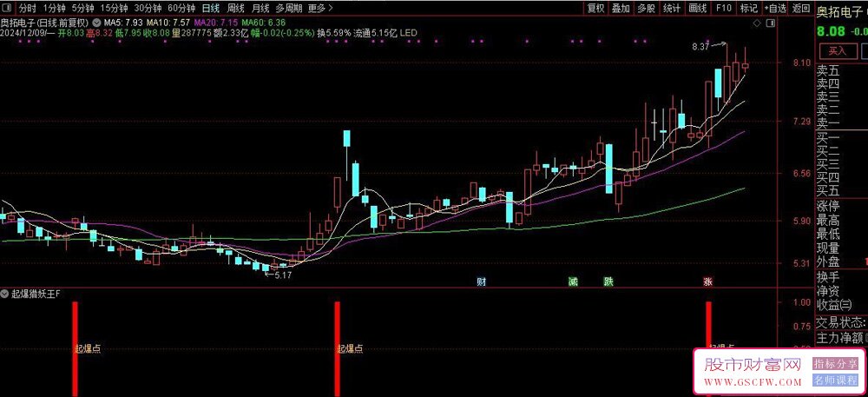Image resolution: width=868 pixels, height=397 pixels.
Task: Open F10 company information
Action: pyautogui.click(x=724, y=8)
